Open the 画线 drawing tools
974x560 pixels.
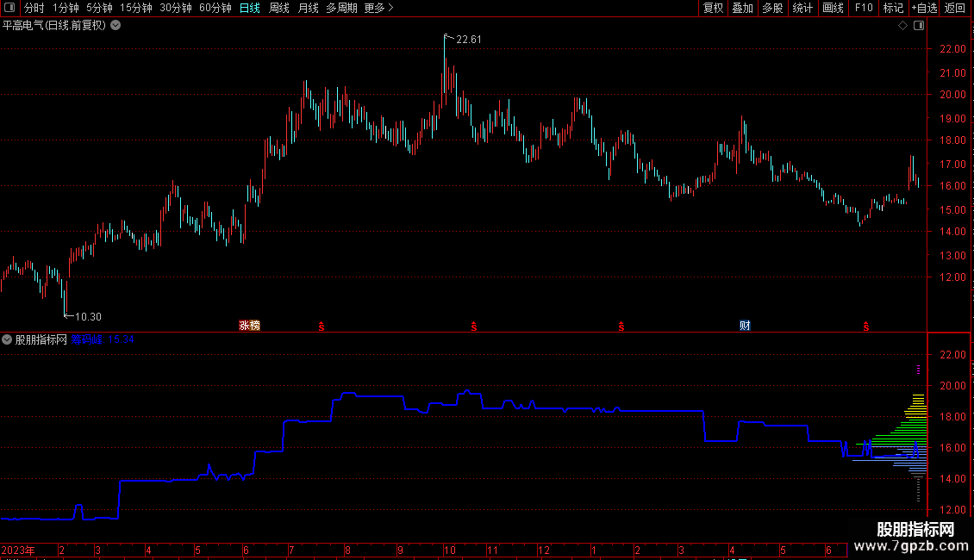point(833,8)
